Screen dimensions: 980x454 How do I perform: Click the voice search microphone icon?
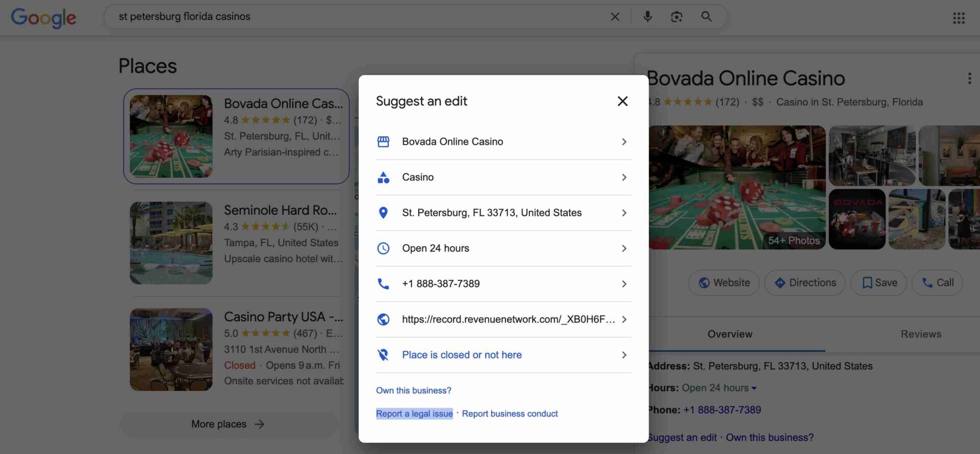[x=647, y=16]
